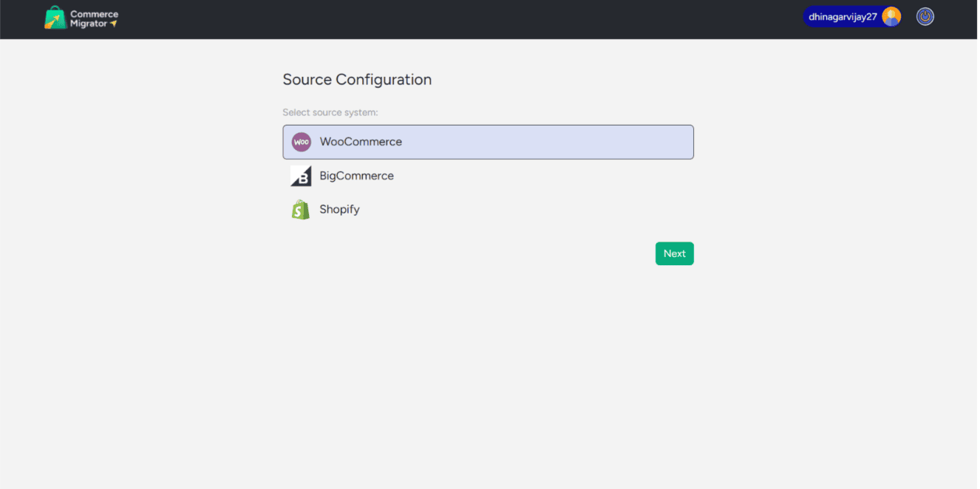Screen dimensions: 980x489
Task: Pick the Shopify source system option
Action: (x=488, y=210)
